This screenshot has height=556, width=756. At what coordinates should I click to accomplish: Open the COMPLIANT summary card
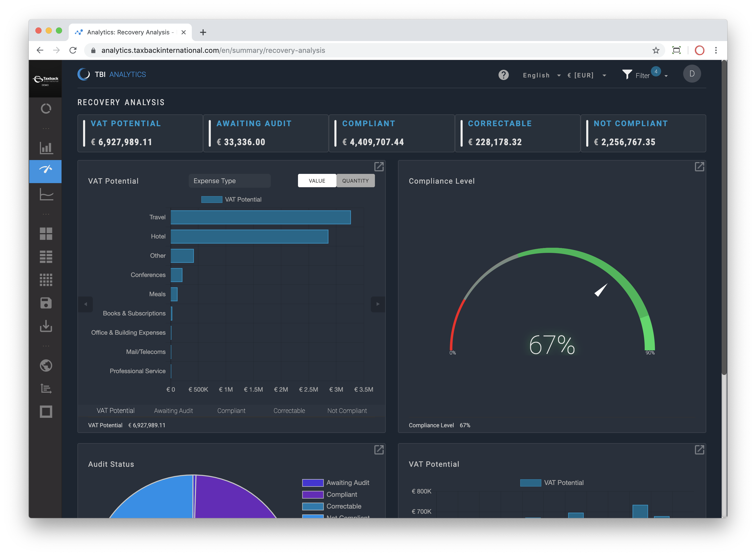[392, 133]
